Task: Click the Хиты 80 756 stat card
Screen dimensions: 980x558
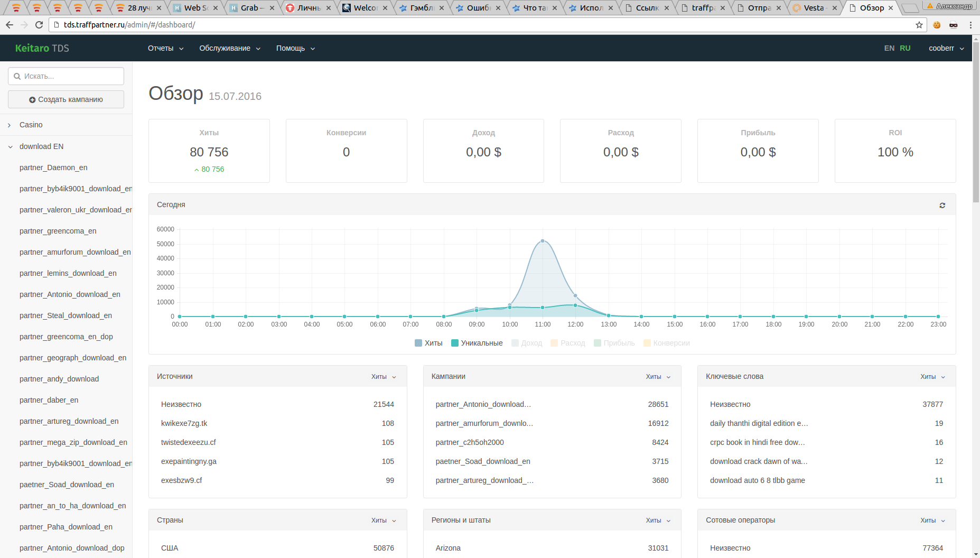Action: [209, 151]
